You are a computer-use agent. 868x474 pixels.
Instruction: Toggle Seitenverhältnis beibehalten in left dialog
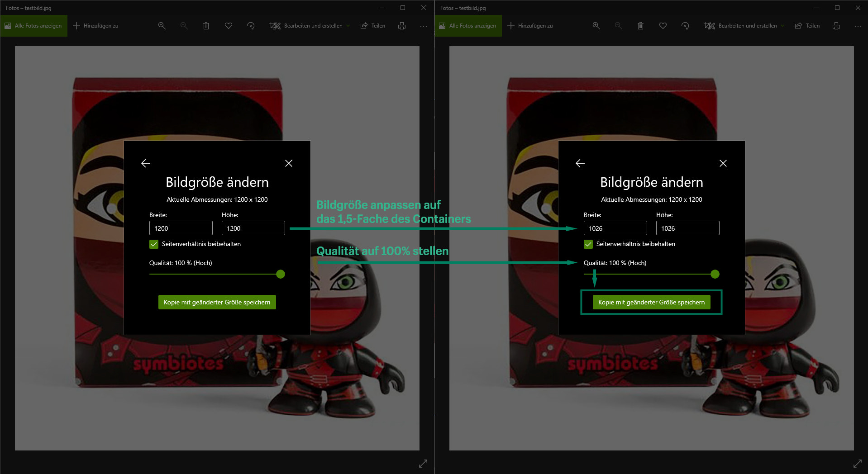point(154,244)
